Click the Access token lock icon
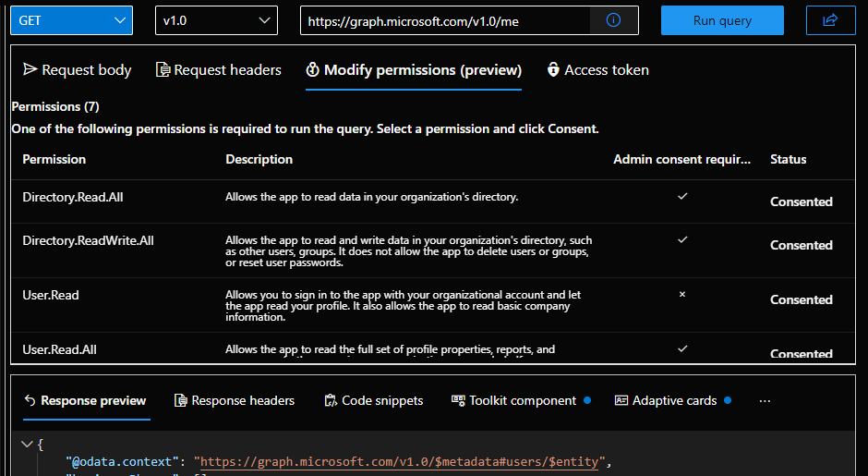Screen dimensions: 868x476 click(x=553, y=69)
